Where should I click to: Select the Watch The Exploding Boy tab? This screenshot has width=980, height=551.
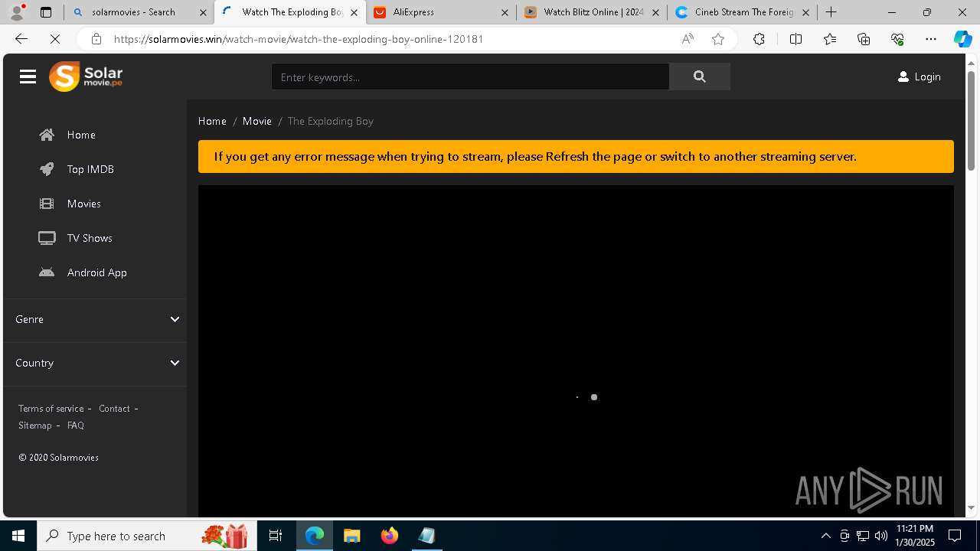[x=289, y=12]
